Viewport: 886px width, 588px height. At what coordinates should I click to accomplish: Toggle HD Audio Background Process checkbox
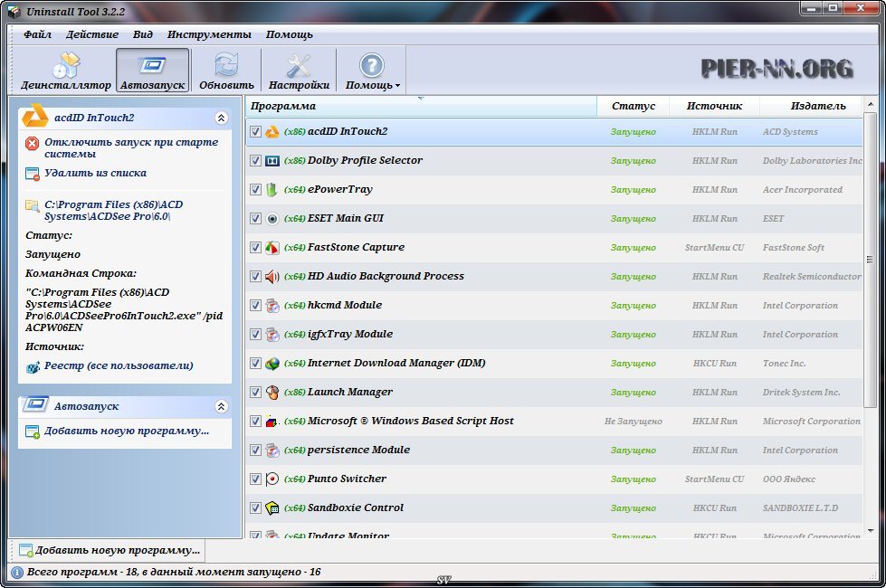pos(255,276)
